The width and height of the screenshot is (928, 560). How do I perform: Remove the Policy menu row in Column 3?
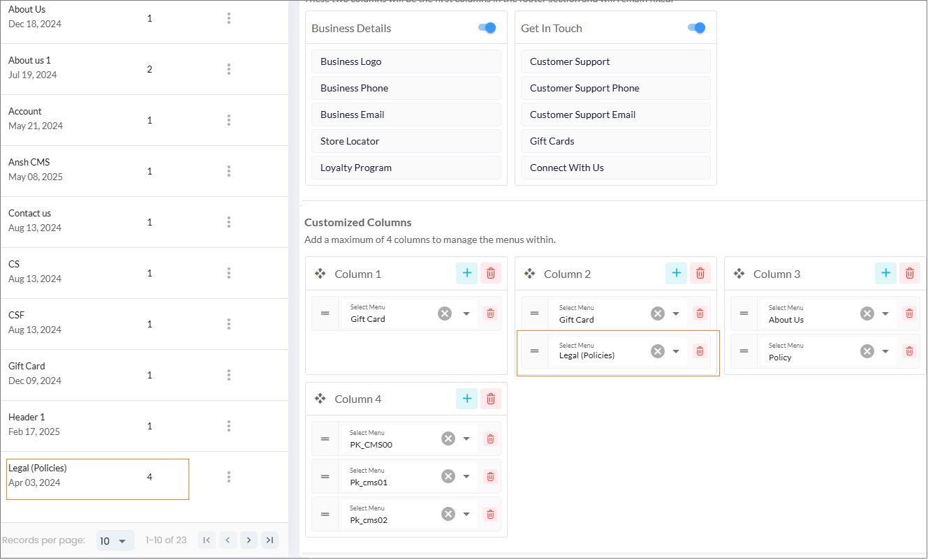coord(908,351)
